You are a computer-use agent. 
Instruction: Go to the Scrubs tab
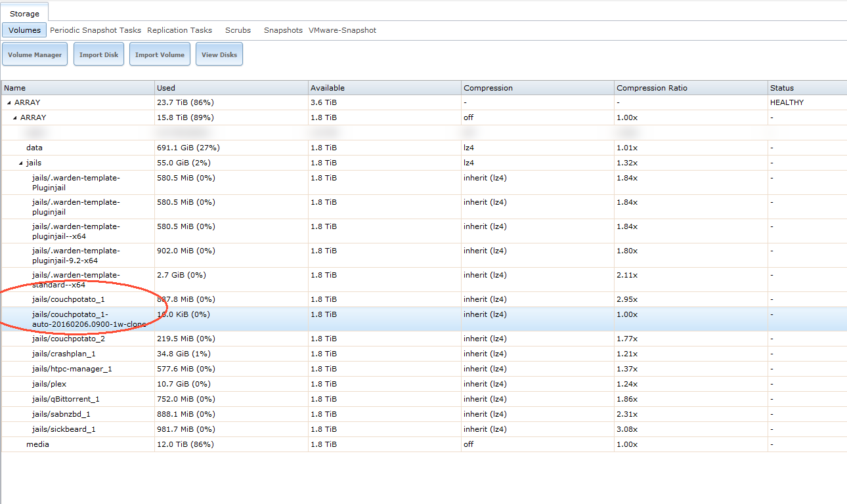coord(238,30)
